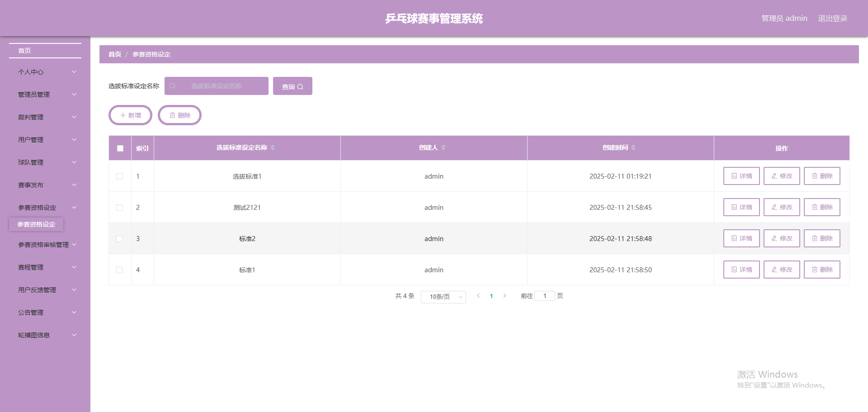Click timestamp 2025-02-11 01:19:21
This screenshot has width=868, height=412.
point(620,176)
